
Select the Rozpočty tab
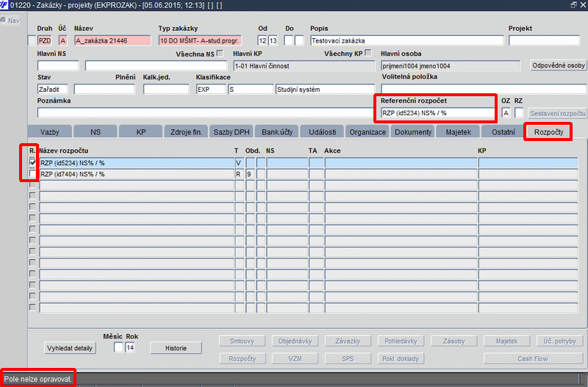pos(548,132)
